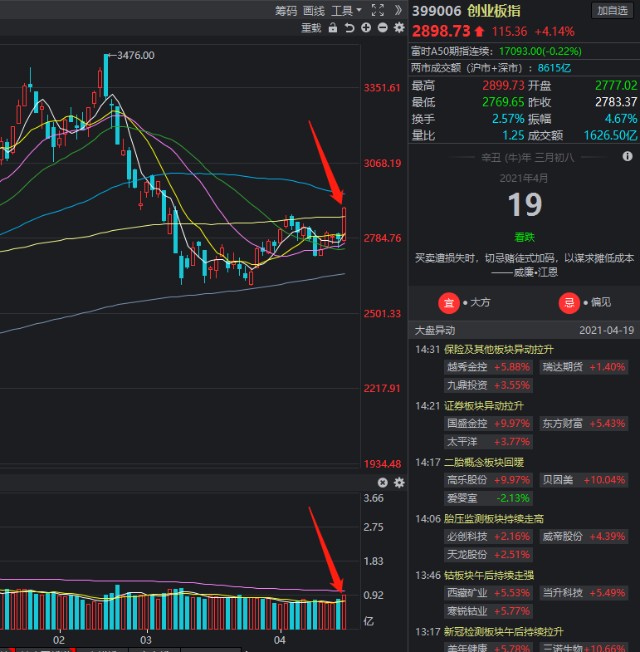
Task: Select the 画线 drawing tool menu
Action: click(x=314, y=11)
